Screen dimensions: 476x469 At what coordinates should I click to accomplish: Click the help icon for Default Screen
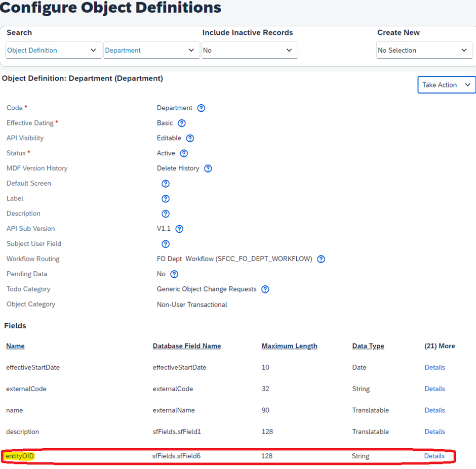166,184
